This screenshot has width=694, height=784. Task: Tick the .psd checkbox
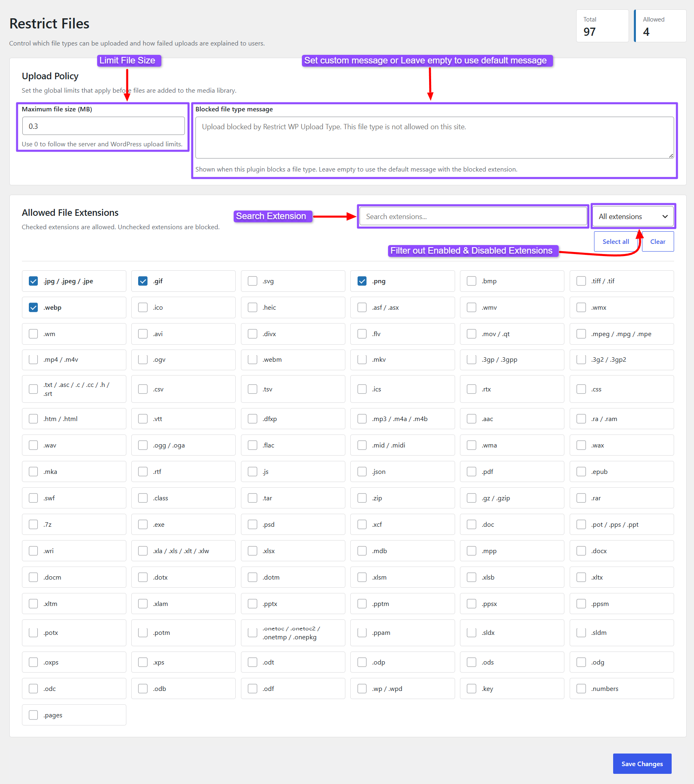[x=252, y=525]
